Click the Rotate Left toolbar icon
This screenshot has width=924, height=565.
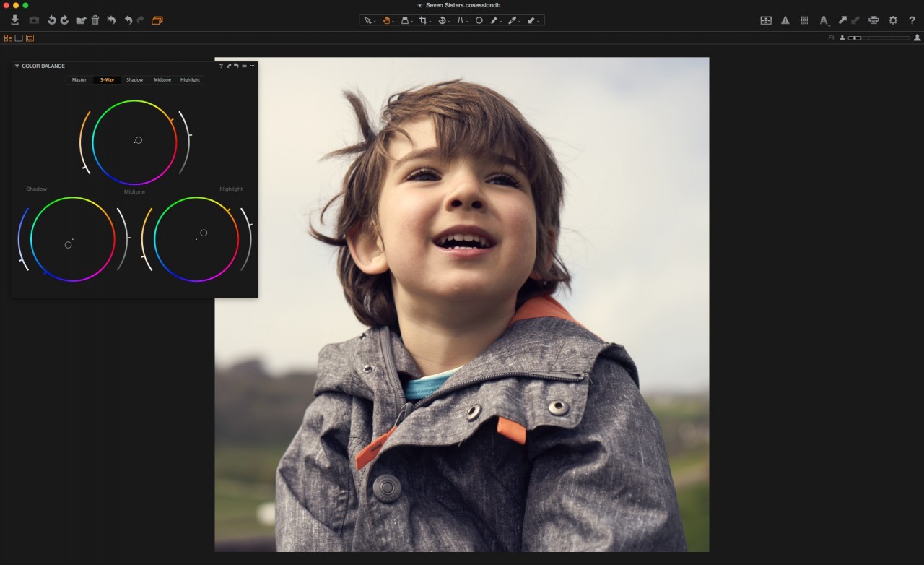[52, 20]
